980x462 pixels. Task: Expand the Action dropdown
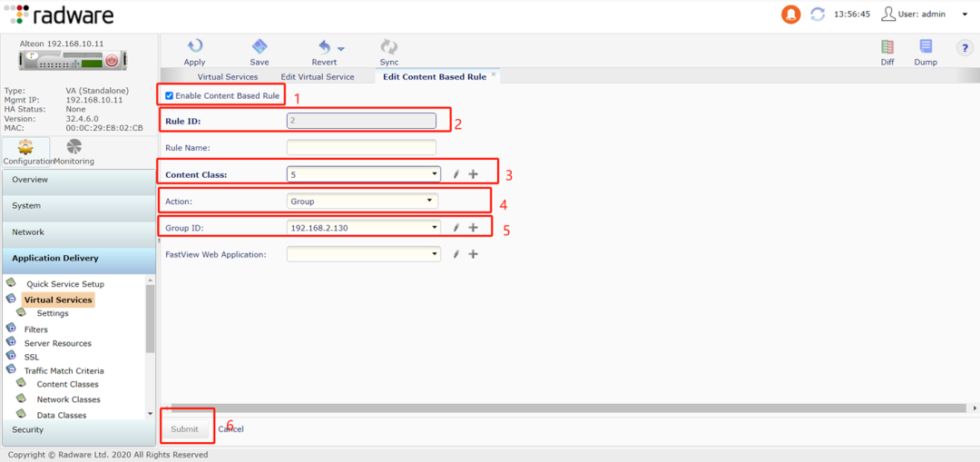pyautogui.click(x=362, y=202)
